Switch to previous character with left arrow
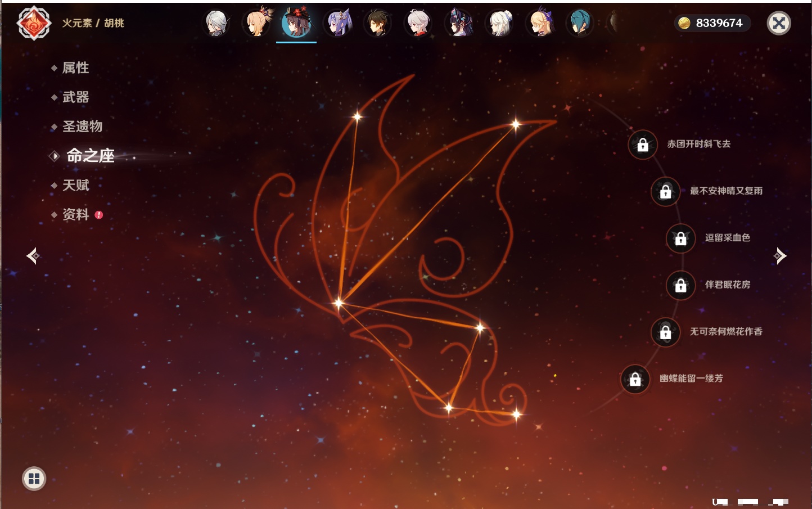 coord(33,256)
